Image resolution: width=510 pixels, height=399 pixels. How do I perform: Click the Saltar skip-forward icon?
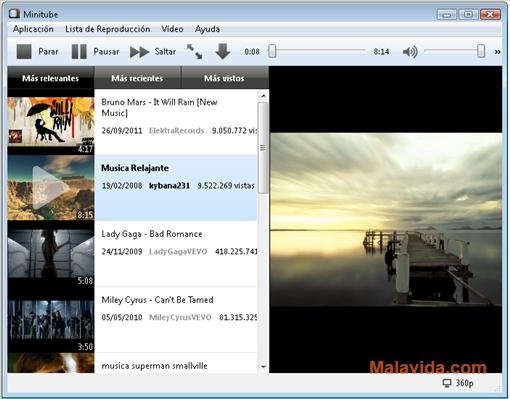tap(139, 52)
